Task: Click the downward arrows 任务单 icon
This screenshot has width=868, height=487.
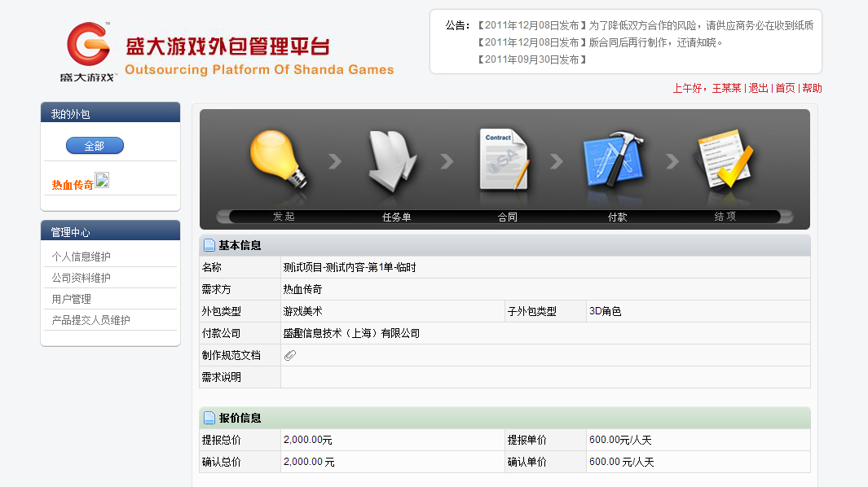Action: point(392,161)
